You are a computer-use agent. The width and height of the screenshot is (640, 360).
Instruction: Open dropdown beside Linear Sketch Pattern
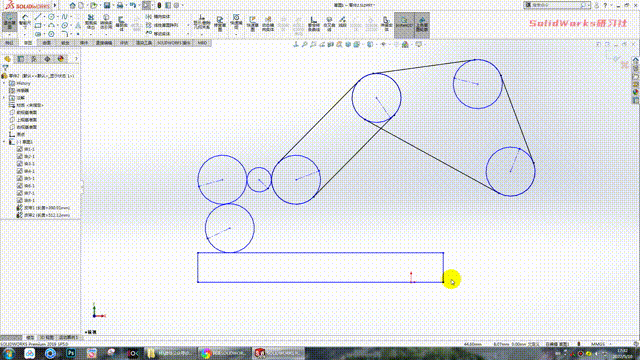click(x=188, y=25)
